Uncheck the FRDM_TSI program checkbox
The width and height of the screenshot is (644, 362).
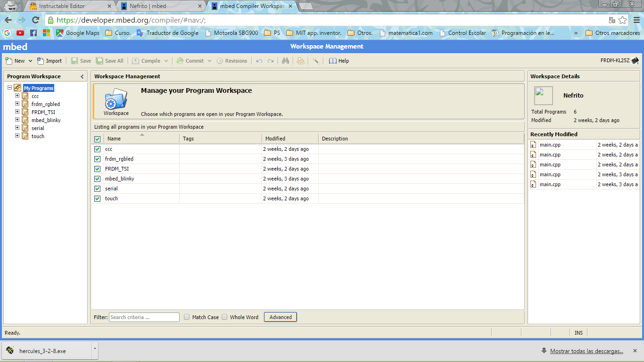tap(98, 169)
